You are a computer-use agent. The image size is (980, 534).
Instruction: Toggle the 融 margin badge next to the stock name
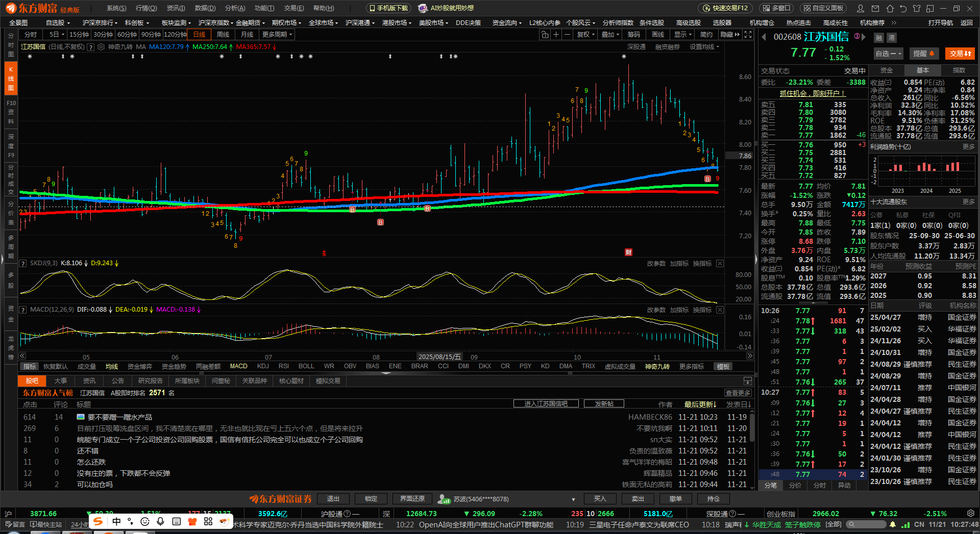click(879, 38)
